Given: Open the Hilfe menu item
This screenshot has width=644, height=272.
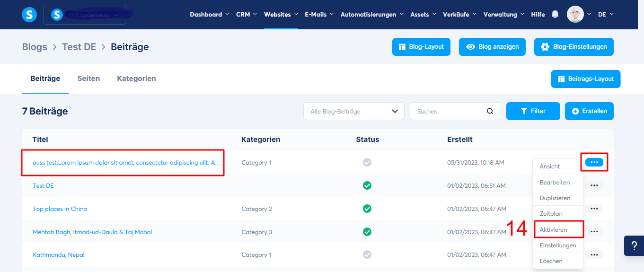Looking at the screenshot, I should coord(538,15).
